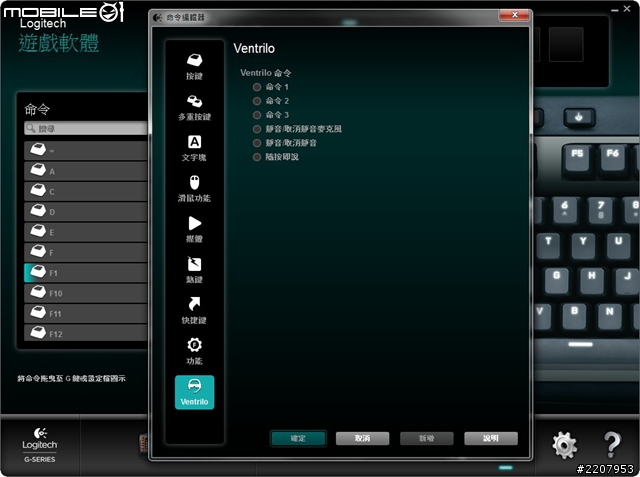Select the Ventrilo headset category

(194, 392)
